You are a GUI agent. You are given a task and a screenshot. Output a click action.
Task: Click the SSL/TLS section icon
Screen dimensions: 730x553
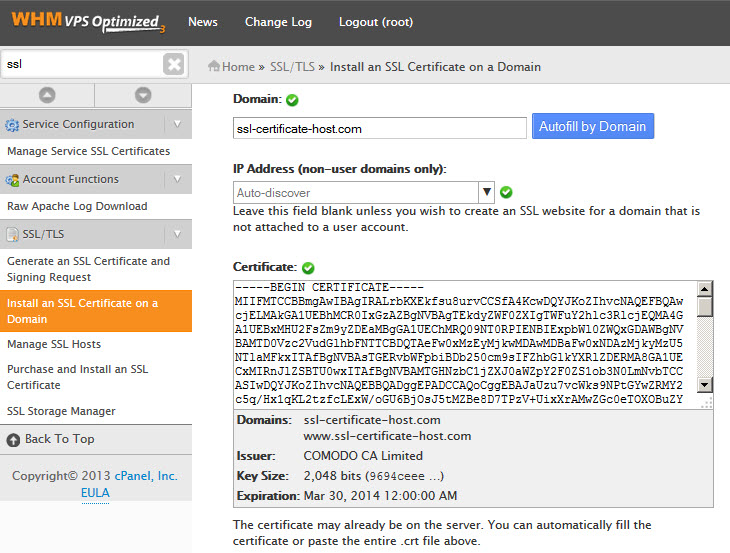point(13,235)
